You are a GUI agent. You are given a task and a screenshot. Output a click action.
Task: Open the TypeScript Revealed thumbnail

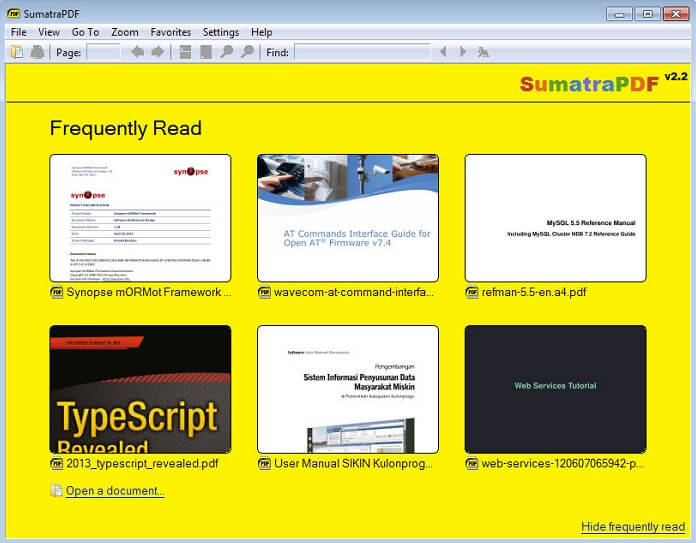click(x=140, y=389)
